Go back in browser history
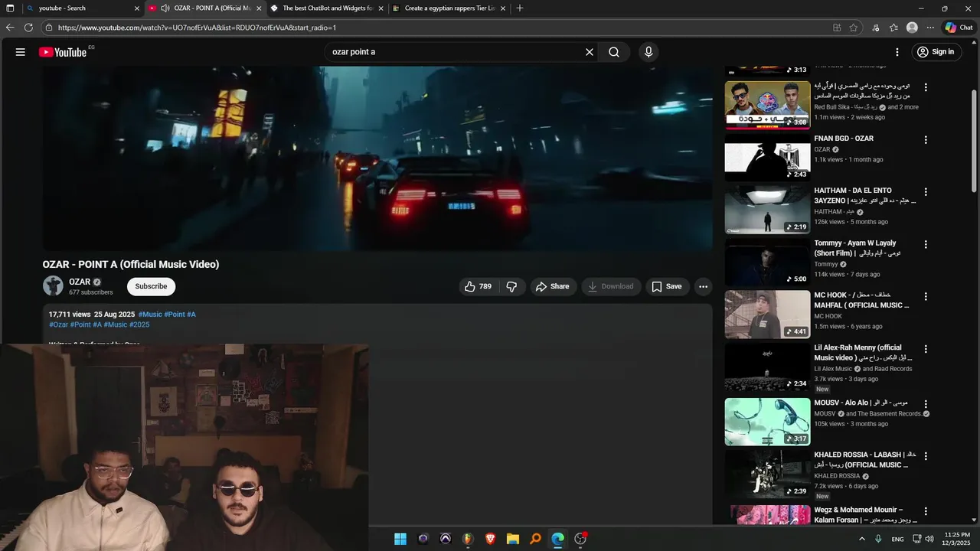The image size is (980, 551). [x=10, y=28]
